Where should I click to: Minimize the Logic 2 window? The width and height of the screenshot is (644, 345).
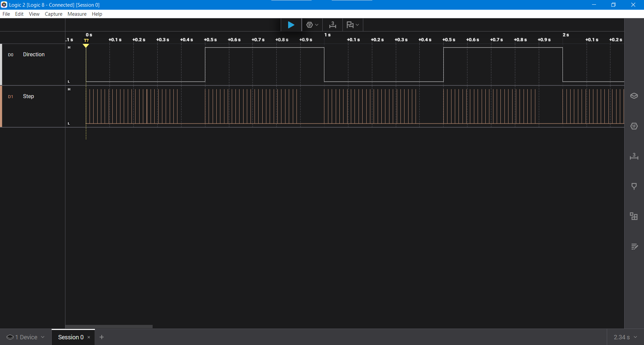[594, 5]
